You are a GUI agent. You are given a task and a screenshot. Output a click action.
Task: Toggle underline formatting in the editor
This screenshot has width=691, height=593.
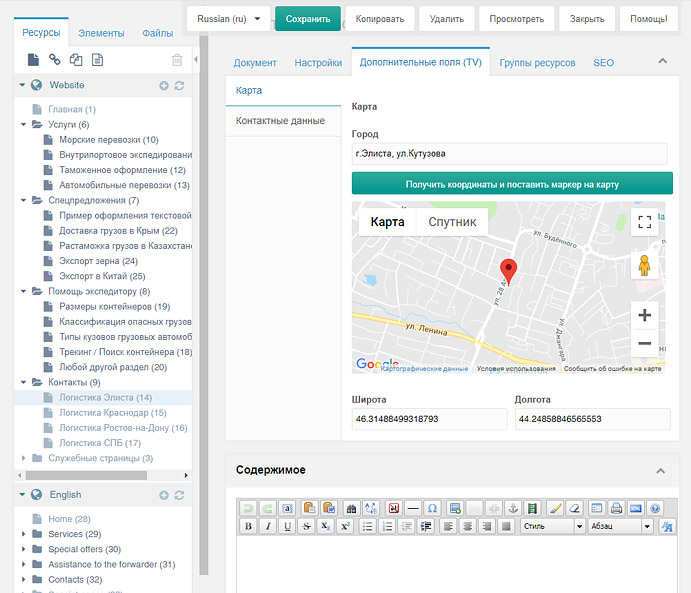[x=286, y=526]
